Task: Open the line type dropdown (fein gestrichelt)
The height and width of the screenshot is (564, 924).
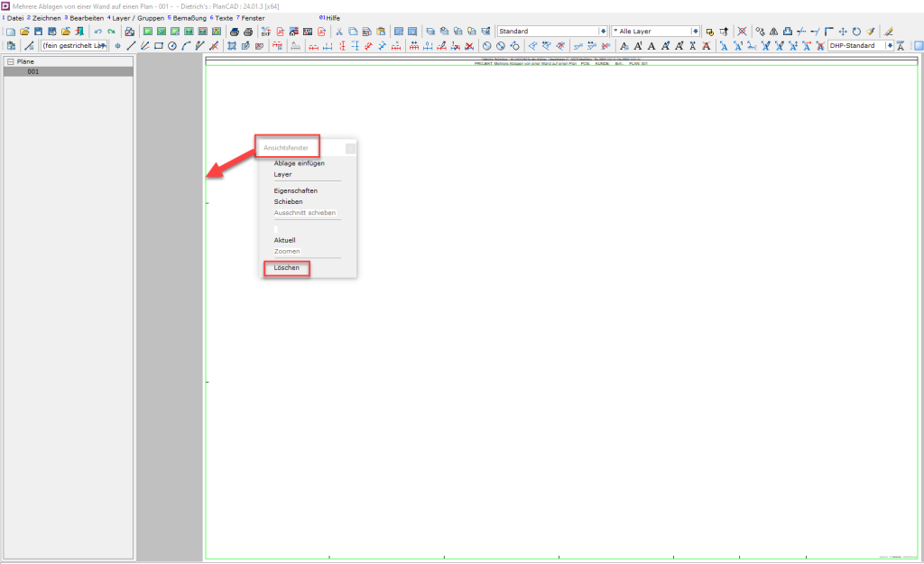Action: tap(104, 45)
